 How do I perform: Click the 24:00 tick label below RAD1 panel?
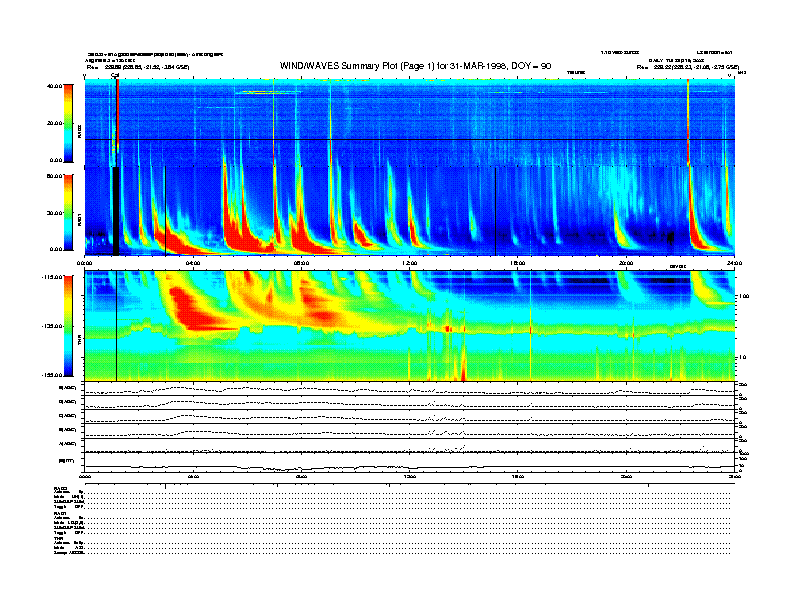point(734,263)
